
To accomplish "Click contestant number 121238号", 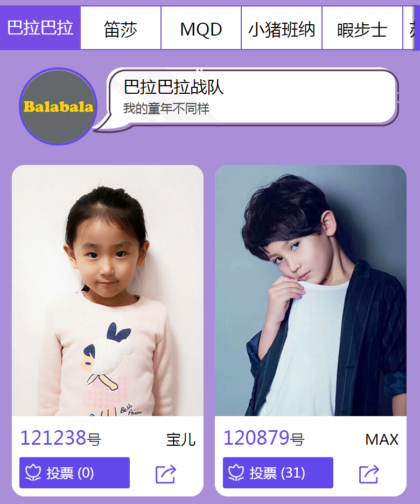I will [x=61, y=438].
